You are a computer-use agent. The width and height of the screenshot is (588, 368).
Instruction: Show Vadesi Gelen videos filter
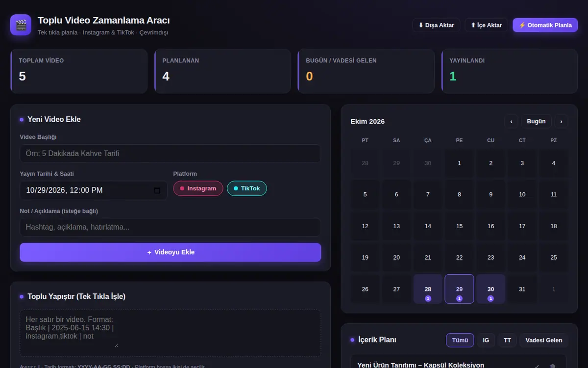click(544, 340)
